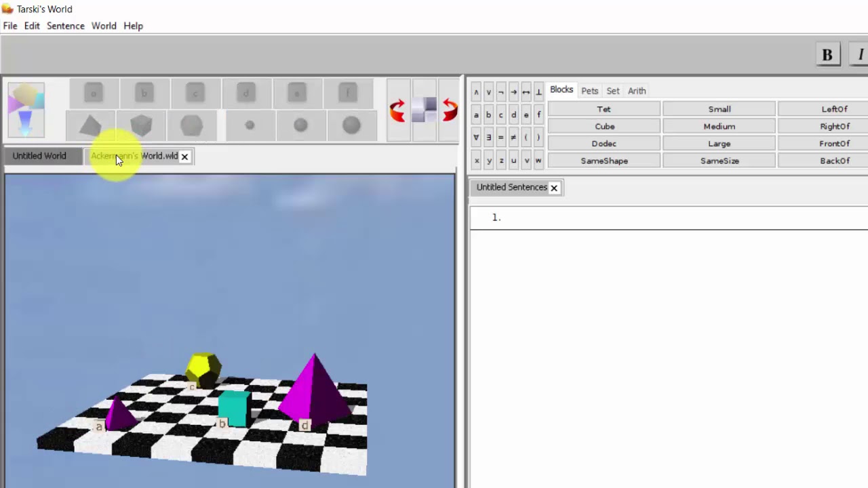Select the tetrahedron shape button

pyautogui.click(x=90, y=125)
